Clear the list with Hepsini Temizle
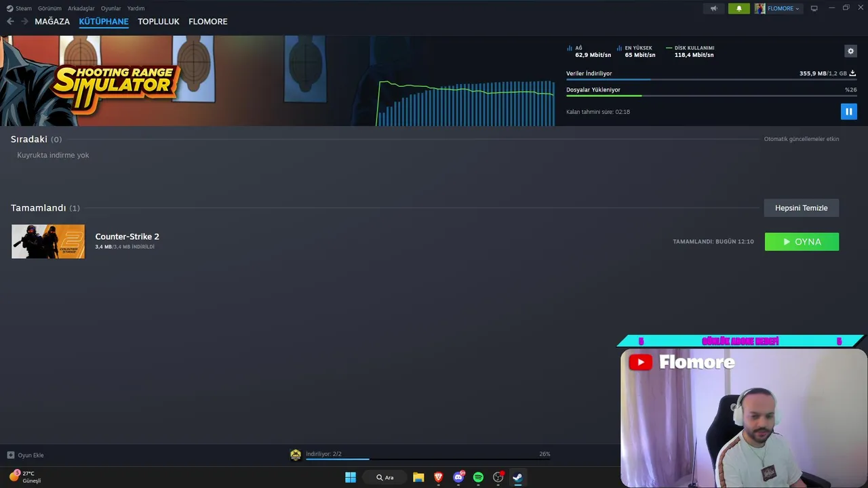Image resolution: width=868 pixels, height=488 pixels. (802, 208)
